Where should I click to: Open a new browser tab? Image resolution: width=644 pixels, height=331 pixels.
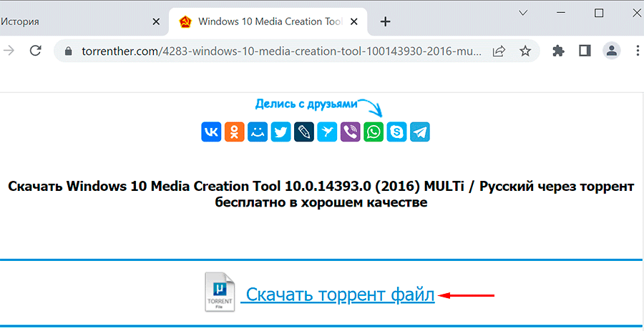(x=385, y=21)
